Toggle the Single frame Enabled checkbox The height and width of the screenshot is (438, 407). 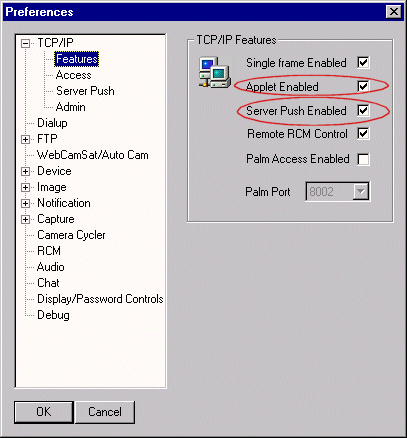[x=363, y=62]
